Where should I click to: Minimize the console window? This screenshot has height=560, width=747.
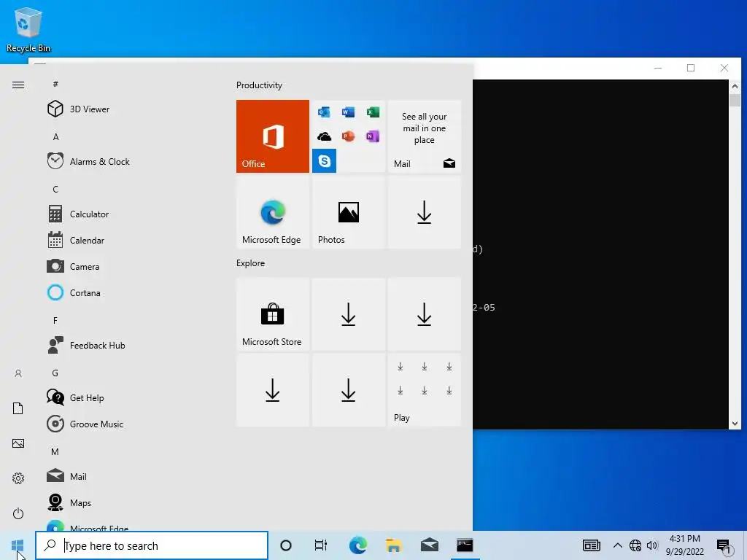(658, 68)
